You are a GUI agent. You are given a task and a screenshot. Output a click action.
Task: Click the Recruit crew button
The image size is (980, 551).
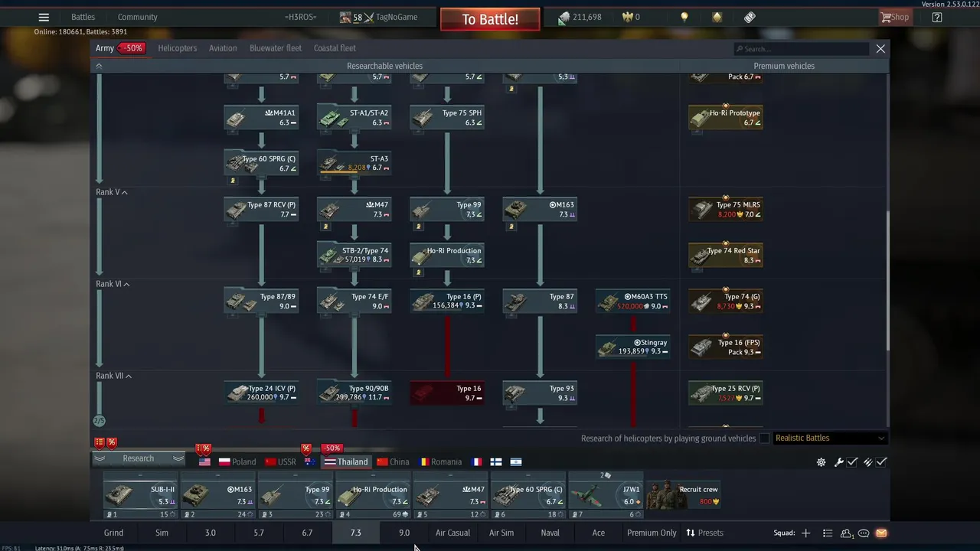[683, 494]
